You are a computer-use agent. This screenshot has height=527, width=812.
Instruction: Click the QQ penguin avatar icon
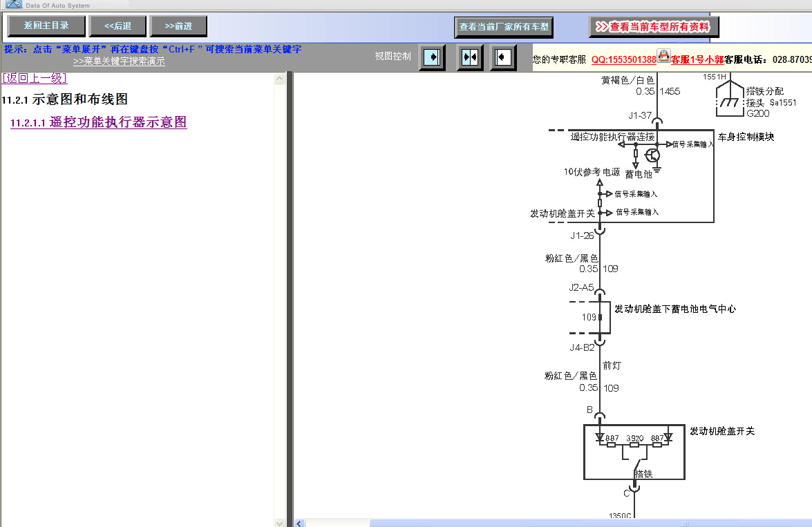point(664,55)
